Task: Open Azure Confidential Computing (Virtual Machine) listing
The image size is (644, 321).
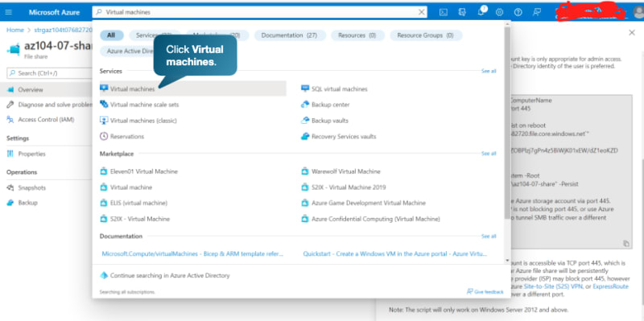Action: point(376,219)
